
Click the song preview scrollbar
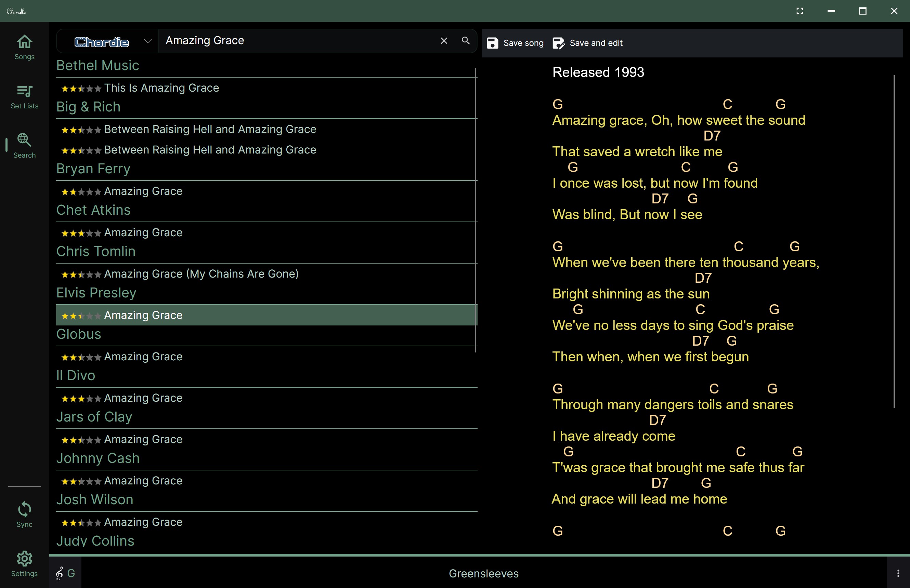coord(894,241)
